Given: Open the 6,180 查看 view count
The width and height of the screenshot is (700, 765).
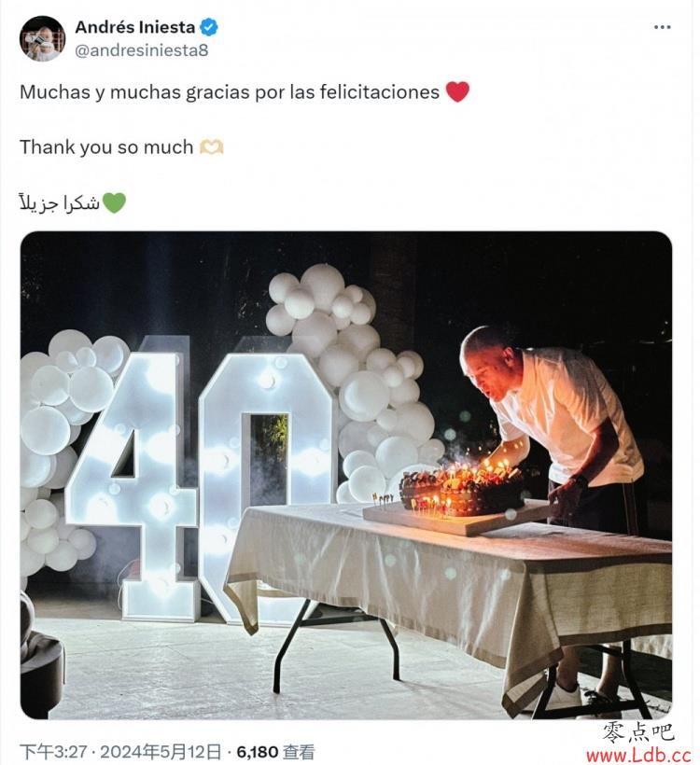Looking at the screenshot, I should (x=276, y=752).
